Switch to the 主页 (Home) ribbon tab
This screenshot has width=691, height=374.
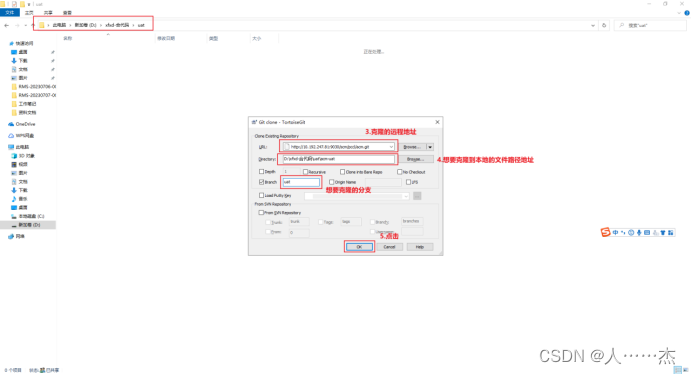pos(29,13)
